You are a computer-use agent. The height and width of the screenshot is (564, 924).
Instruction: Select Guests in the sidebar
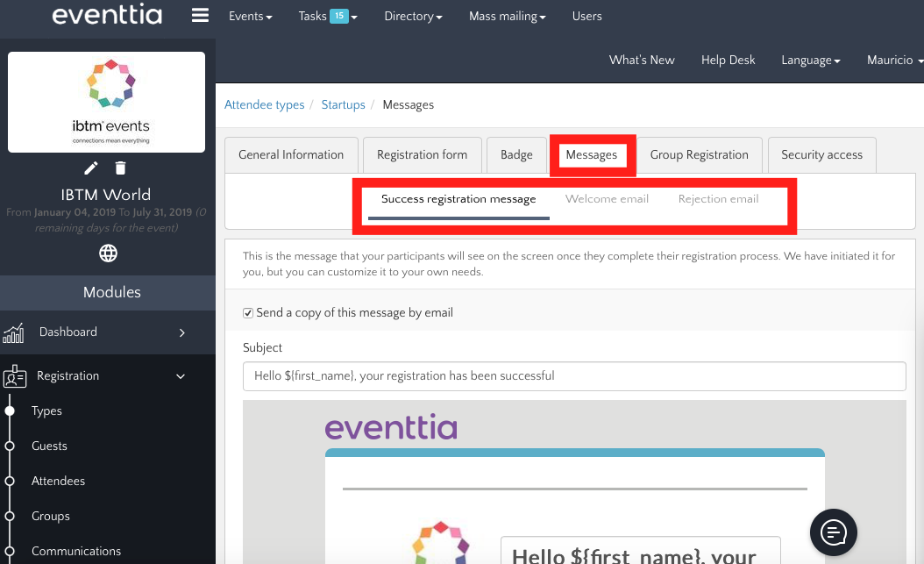[49, 446]
